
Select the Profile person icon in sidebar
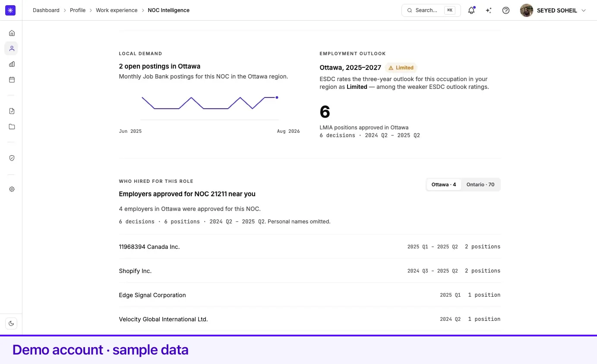12,49
